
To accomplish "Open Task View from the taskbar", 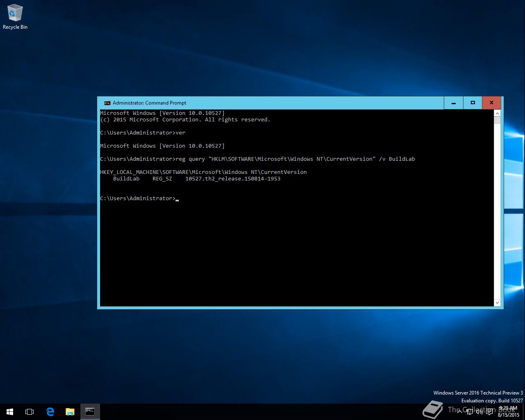I will click(30, 412).
